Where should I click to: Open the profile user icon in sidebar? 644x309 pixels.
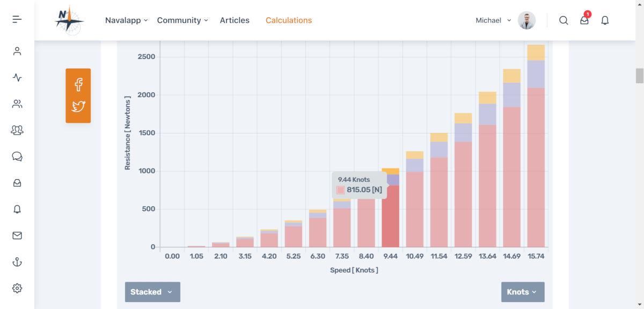tap(17, 51)
